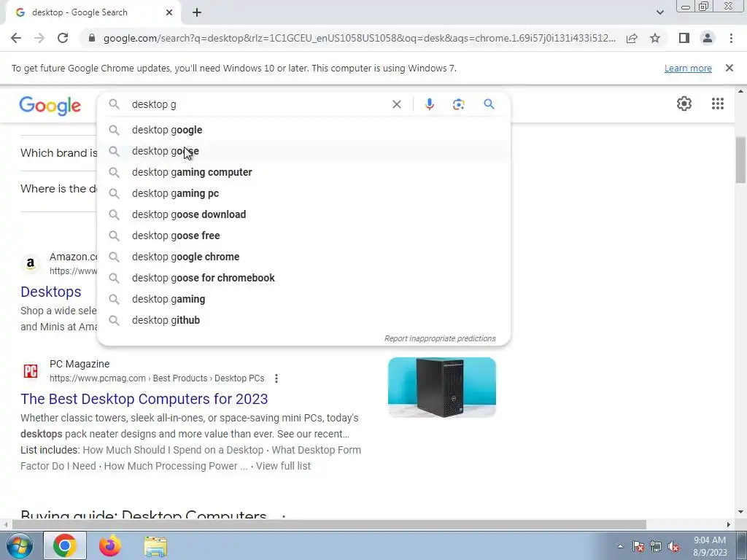Open options dots for PC Magazine result
Viewport: 747px width, 560px height.
click(276, 378)
